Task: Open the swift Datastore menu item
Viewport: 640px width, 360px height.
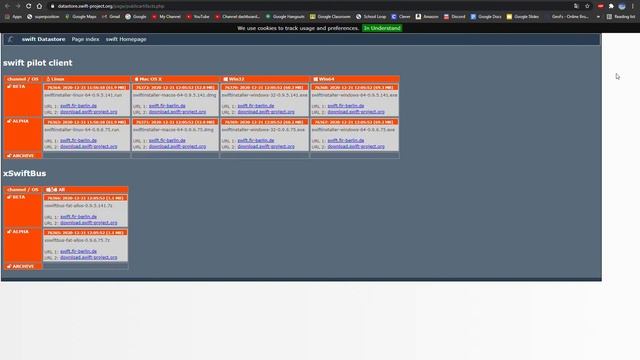Action: (x=43, y=39)
